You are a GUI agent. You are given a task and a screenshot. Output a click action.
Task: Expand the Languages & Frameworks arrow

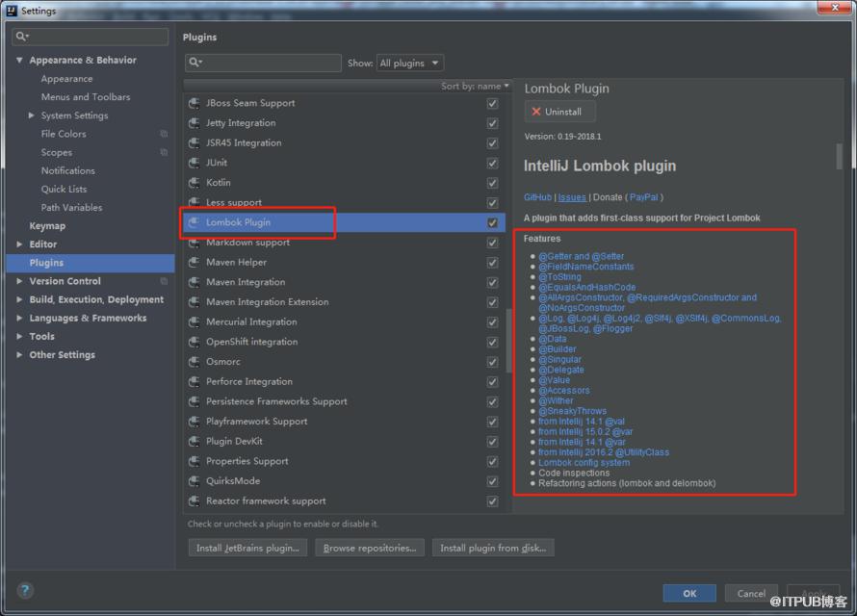click(19, 318)
